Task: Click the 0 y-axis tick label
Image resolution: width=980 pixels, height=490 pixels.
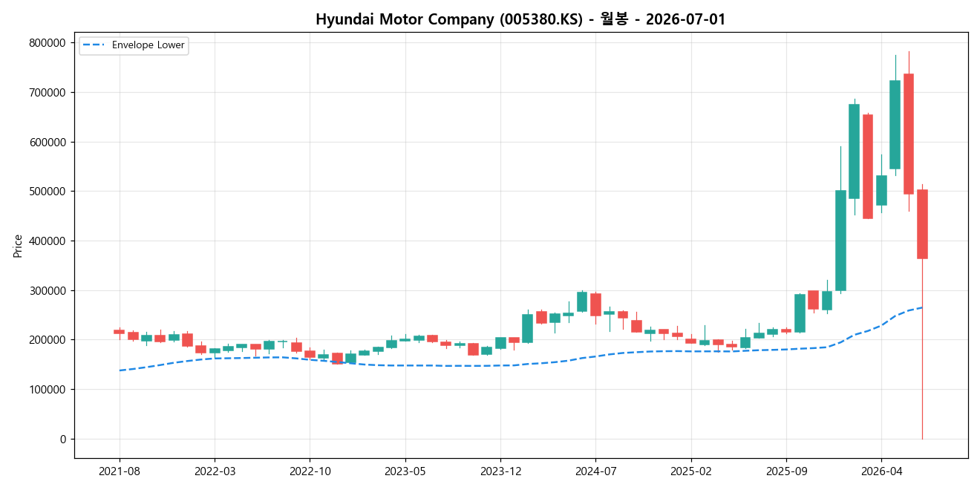Action: click(x=63, y=439)
